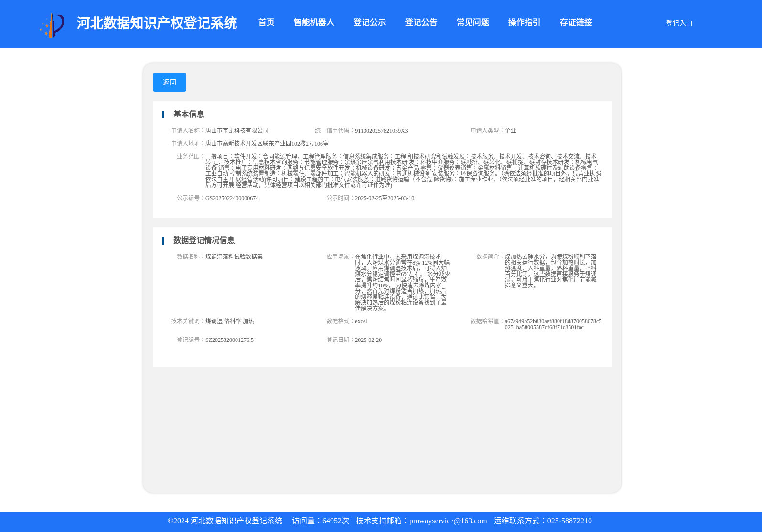This screenshot has height=532, width=762.
Task: Select data format value excel
Action: point(361,321)
